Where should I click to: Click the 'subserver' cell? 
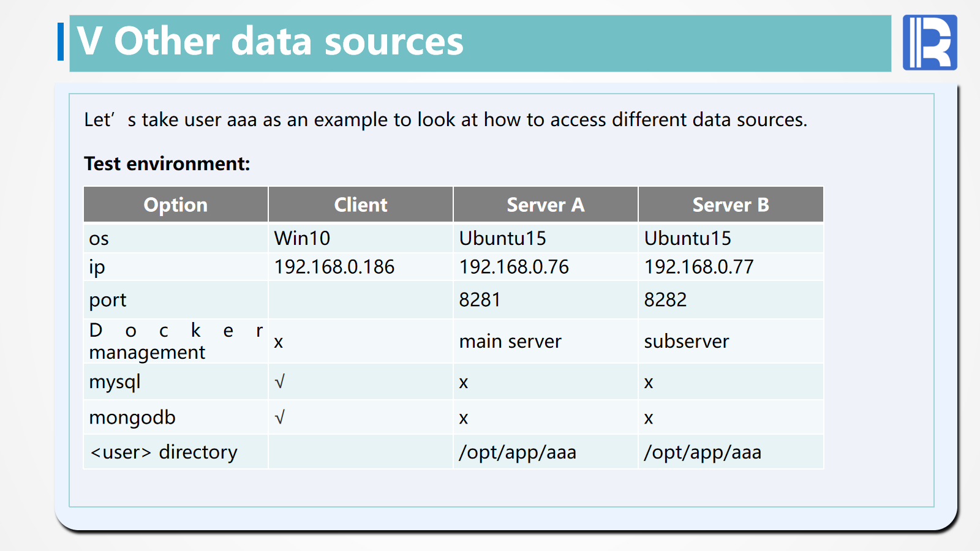tap(687, 342)
